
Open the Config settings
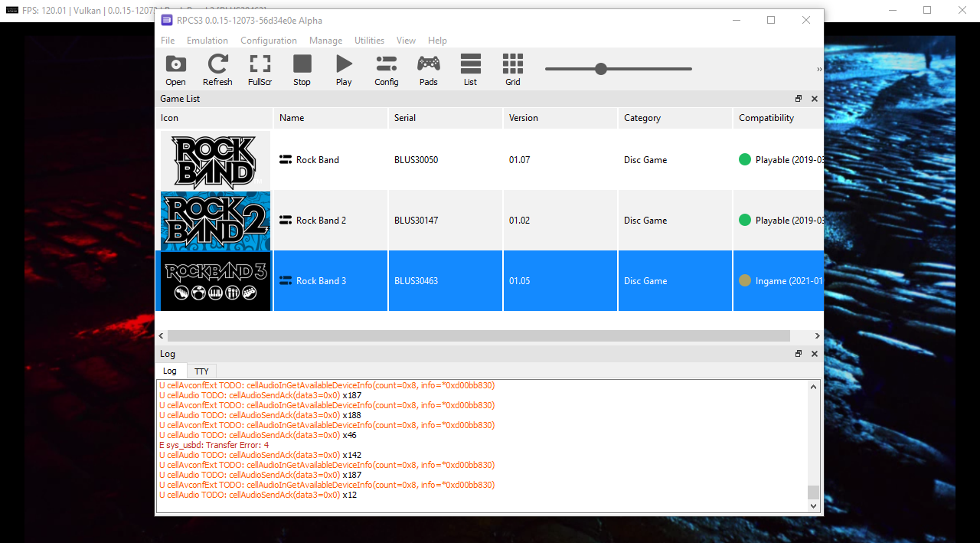coord(386,70)
